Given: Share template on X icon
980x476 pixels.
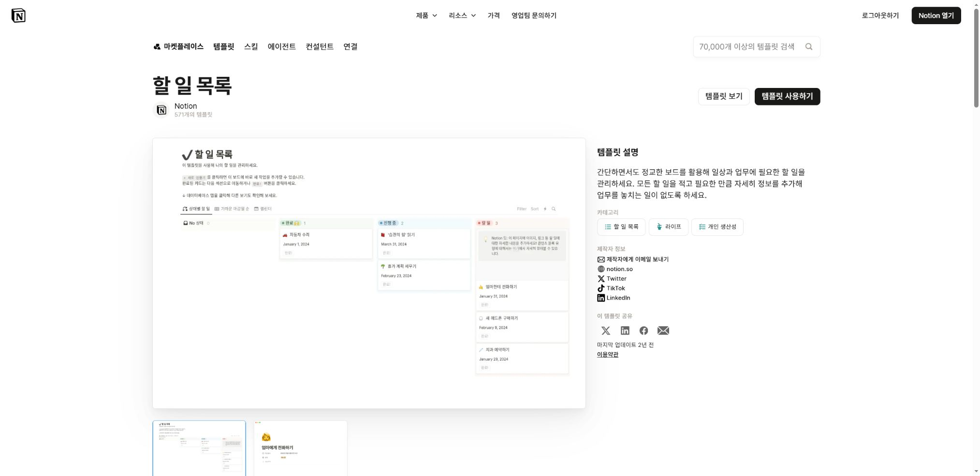Looking at the screenshot, I should click(605, 331).
